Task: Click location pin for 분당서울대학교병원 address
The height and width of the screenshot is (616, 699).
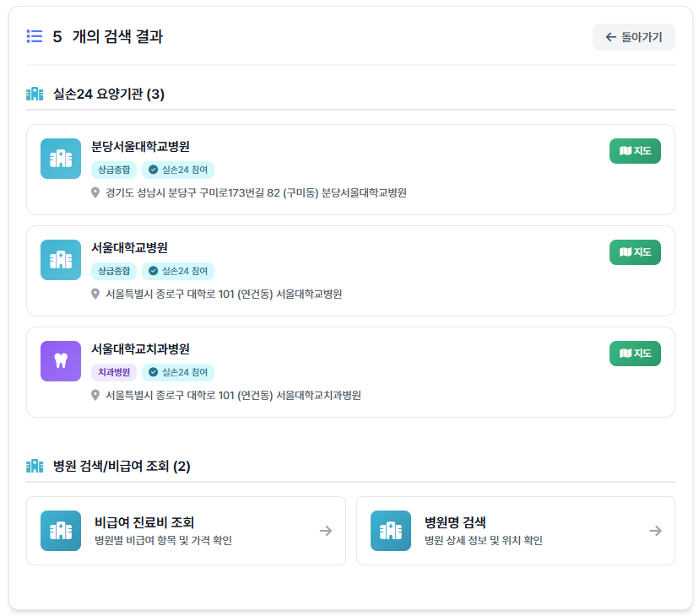Action: [95, 192]
